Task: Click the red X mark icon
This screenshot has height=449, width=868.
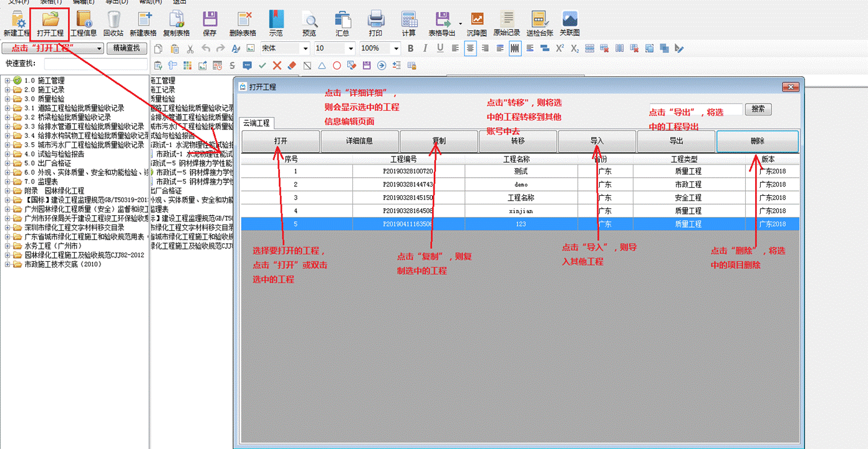Action: (277, 65)
